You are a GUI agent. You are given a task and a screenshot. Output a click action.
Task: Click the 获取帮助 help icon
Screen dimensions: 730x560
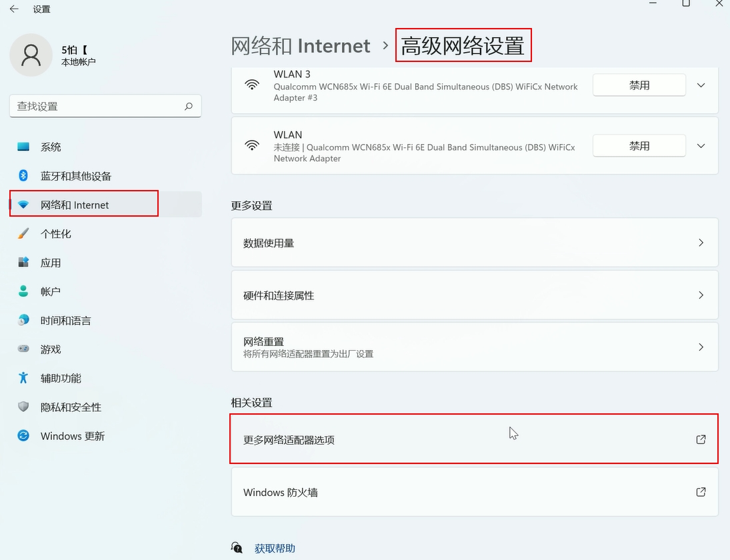click(x=237, y=548)
